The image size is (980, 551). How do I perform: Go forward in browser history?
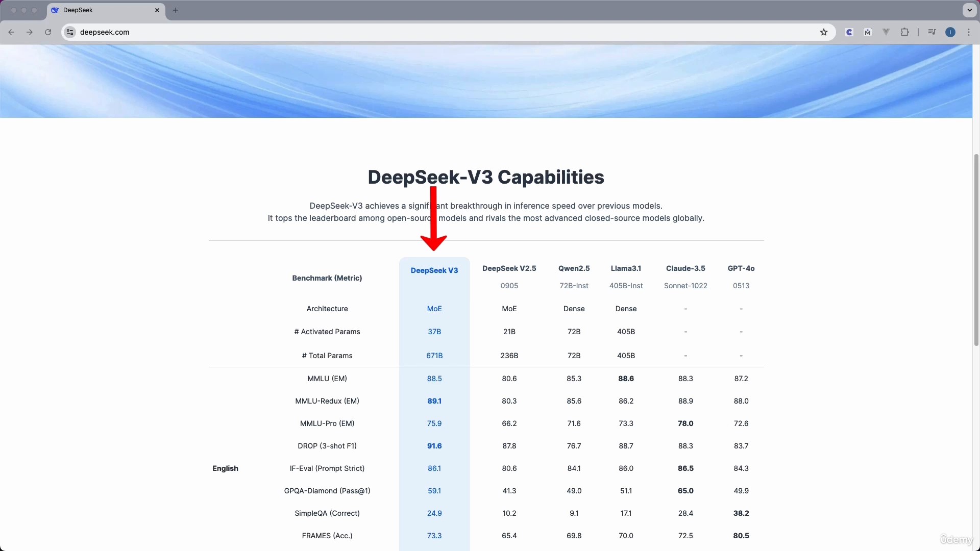30,32
